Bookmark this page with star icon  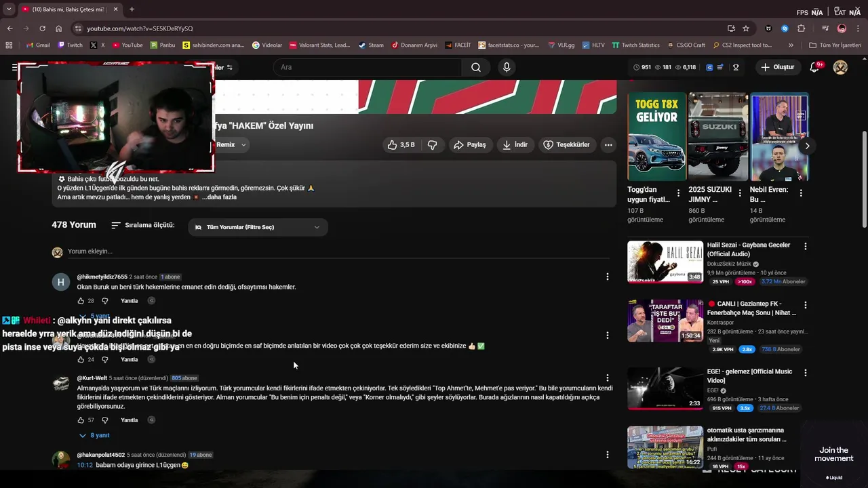pos(746,28)
